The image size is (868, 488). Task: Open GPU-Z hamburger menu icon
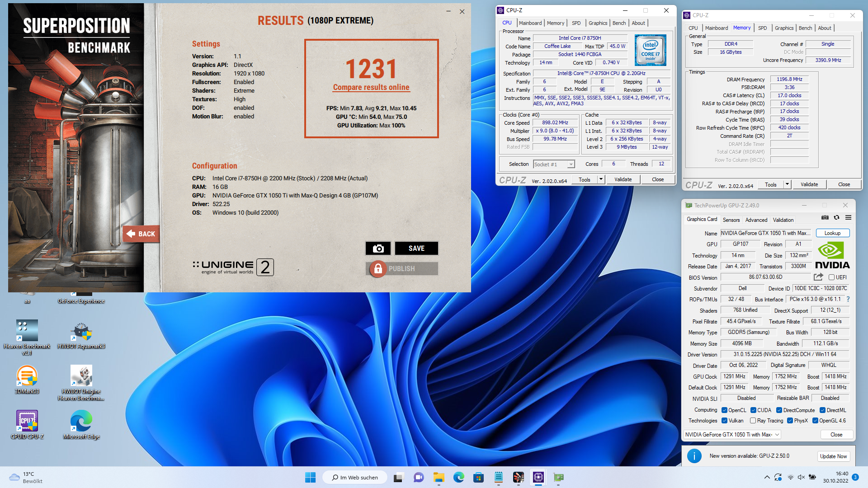[x=849, y=217]
